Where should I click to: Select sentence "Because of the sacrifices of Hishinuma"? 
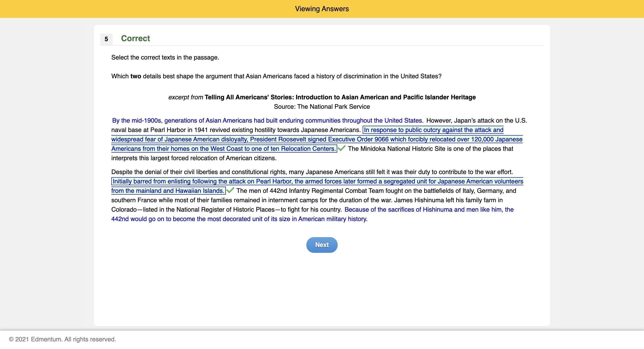429,210
